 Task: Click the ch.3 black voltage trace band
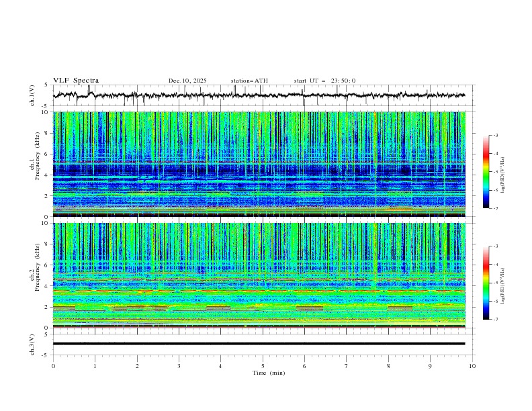coord(259,344)
